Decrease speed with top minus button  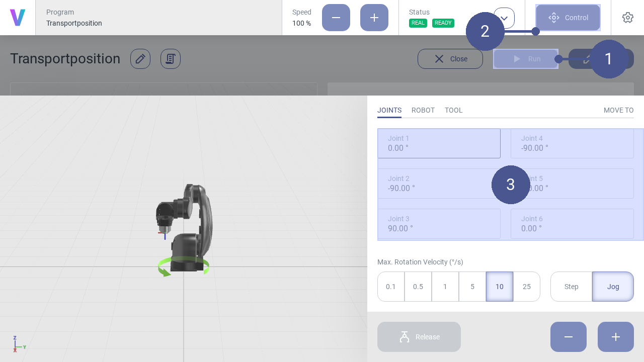pyautogui.click(x=336, y=18)
